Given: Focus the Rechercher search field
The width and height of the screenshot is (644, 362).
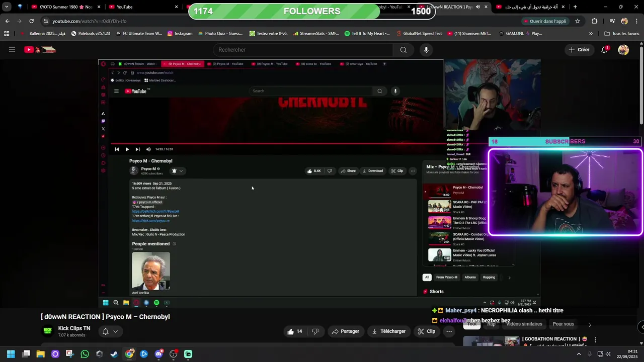Looking at the screenshot, I should 303,50.
